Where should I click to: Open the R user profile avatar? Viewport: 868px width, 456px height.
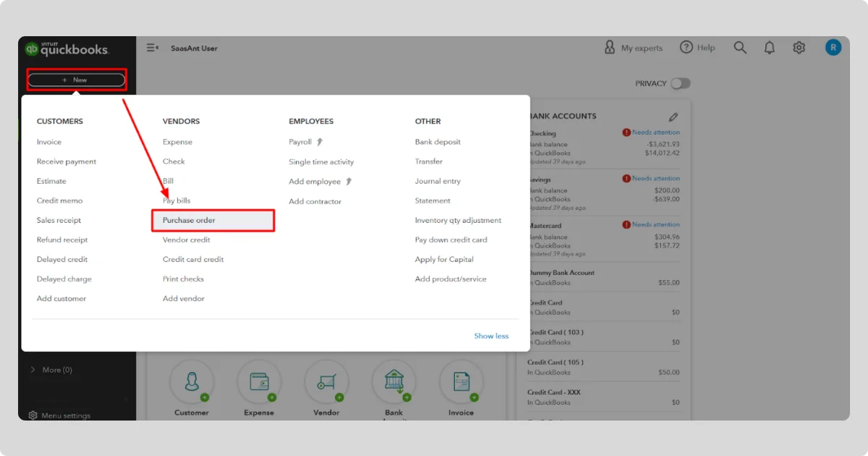833,48
